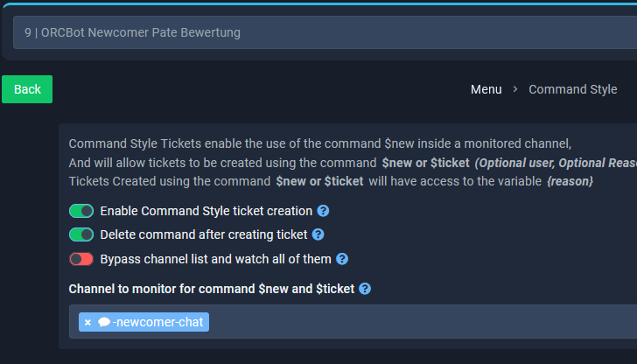The width and height of the screenshot is (637, 364).
Task: Disable Command Style ticket creation toggle
Action: pyautogui.click(x=81, y=211)
